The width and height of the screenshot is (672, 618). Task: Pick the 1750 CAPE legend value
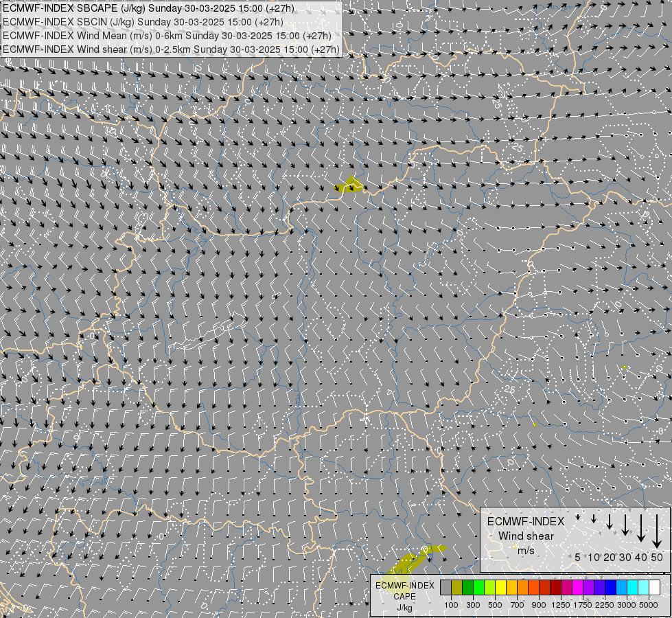point(583,605)
